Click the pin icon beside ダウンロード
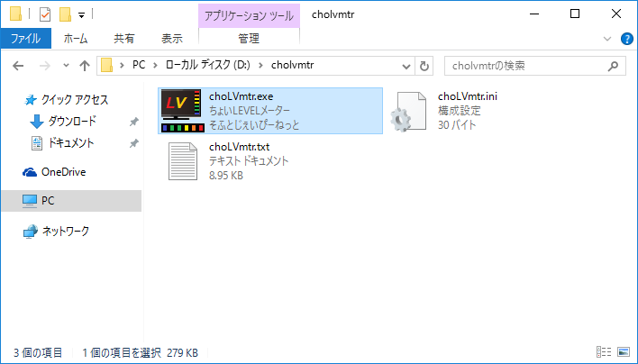 click(x=134, y=122)
